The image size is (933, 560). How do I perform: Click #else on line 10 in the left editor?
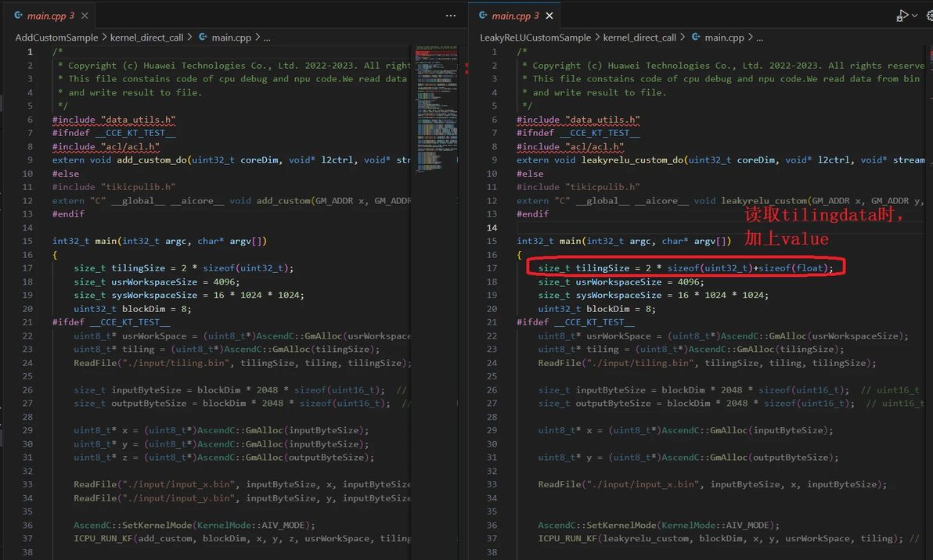66,174
